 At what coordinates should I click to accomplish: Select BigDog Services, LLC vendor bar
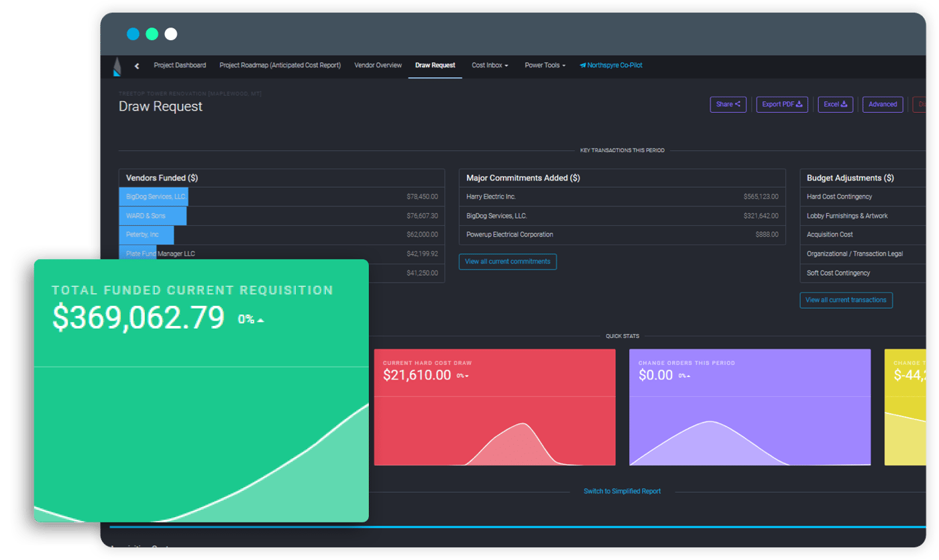pos(154,197)
